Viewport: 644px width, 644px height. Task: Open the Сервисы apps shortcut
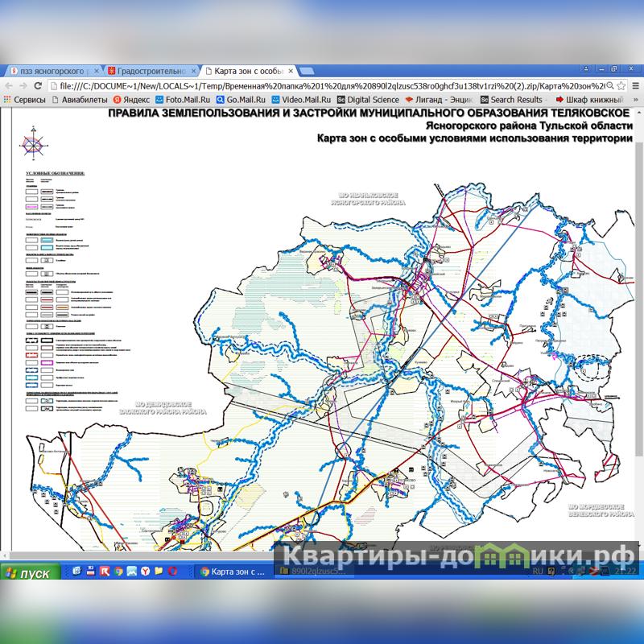pos(24,100)
